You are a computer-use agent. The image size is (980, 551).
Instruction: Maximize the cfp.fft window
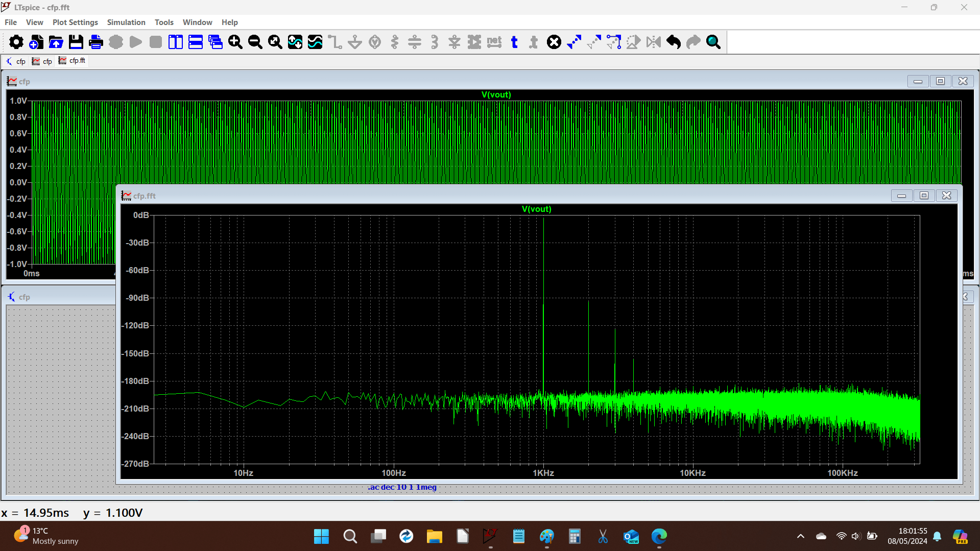[924, 196]
